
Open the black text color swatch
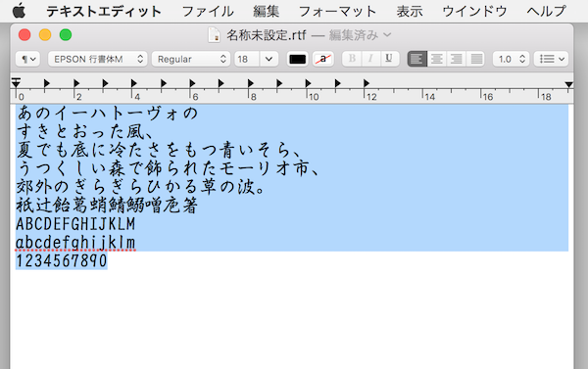(297, 59)
